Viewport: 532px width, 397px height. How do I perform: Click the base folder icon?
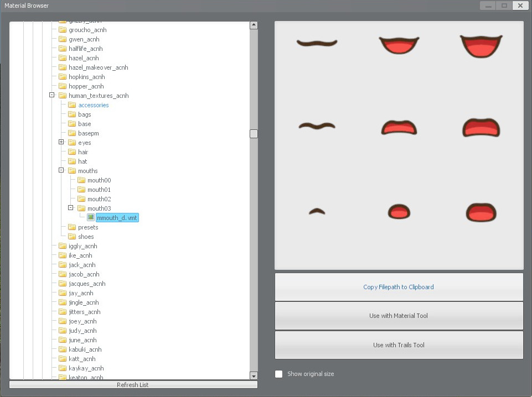tap(72, 124)
